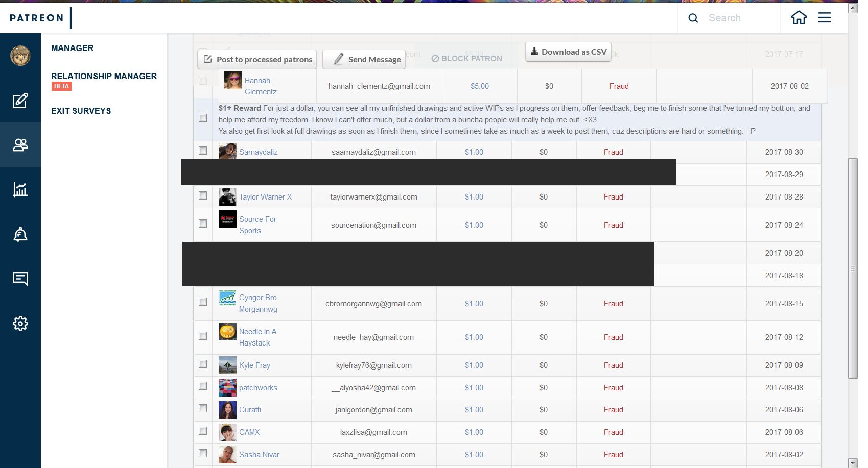Open Sasha Nivar profile picture

[x=227, y=454]
